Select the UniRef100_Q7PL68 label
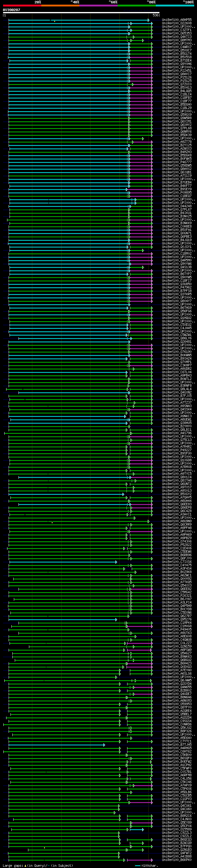Viewport: 197px width, 868px height. coord(177,128)
